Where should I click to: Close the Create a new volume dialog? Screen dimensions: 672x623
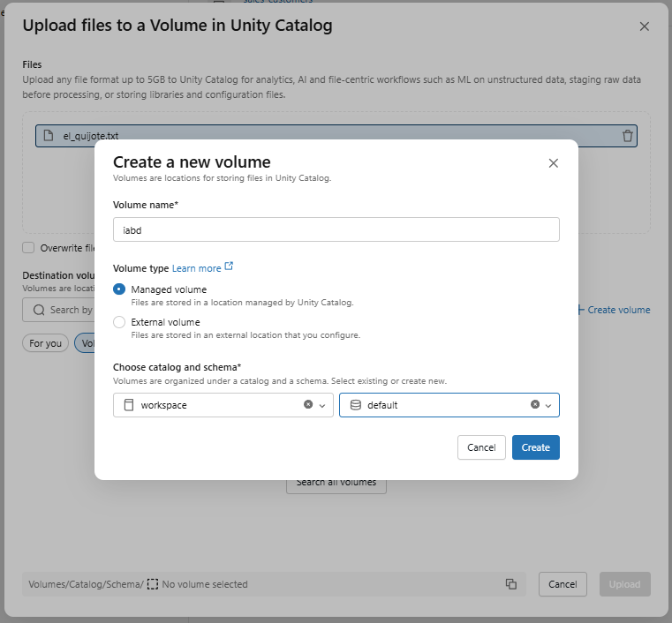(554, 163)
